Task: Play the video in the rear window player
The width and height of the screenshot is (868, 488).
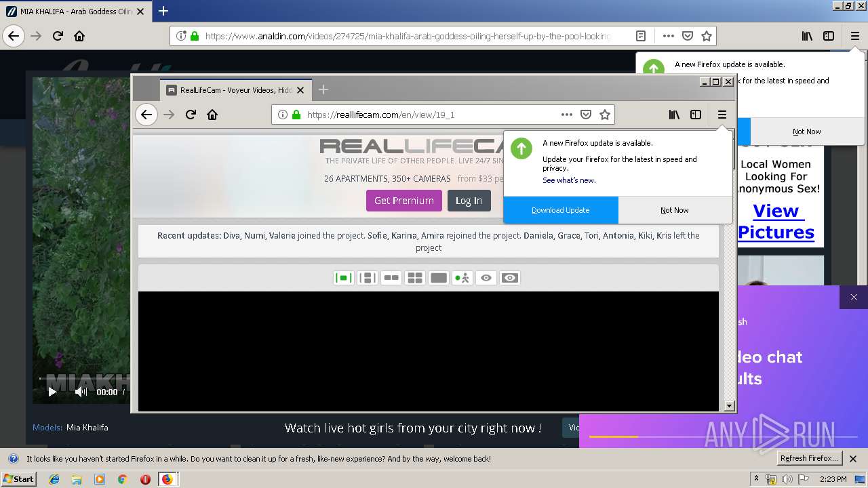Action: coord(52,392)
